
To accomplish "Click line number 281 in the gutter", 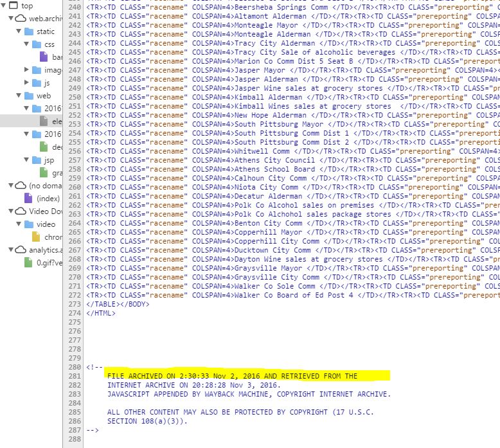I will [x=76, y=376].
